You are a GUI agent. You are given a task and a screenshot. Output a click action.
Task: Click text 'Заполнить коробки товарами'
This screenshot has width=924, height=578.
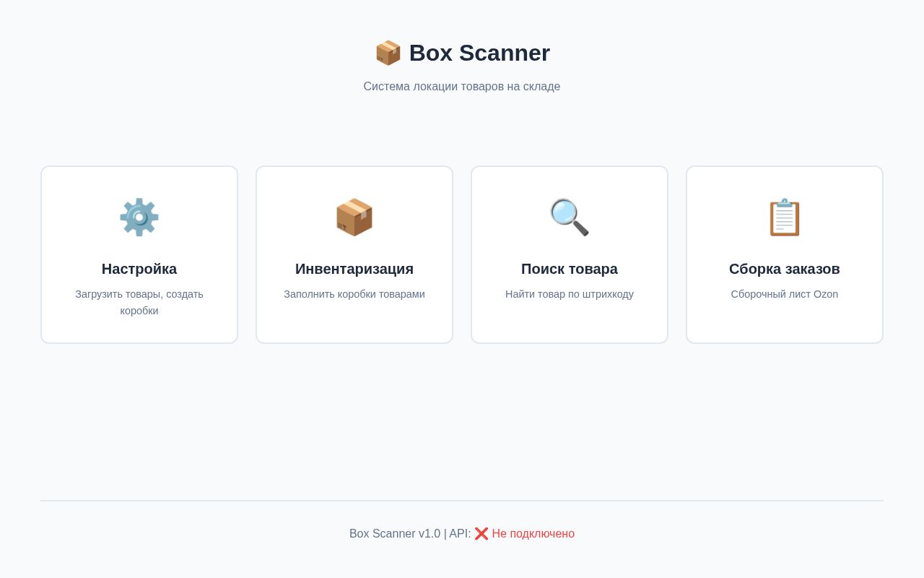354,294
